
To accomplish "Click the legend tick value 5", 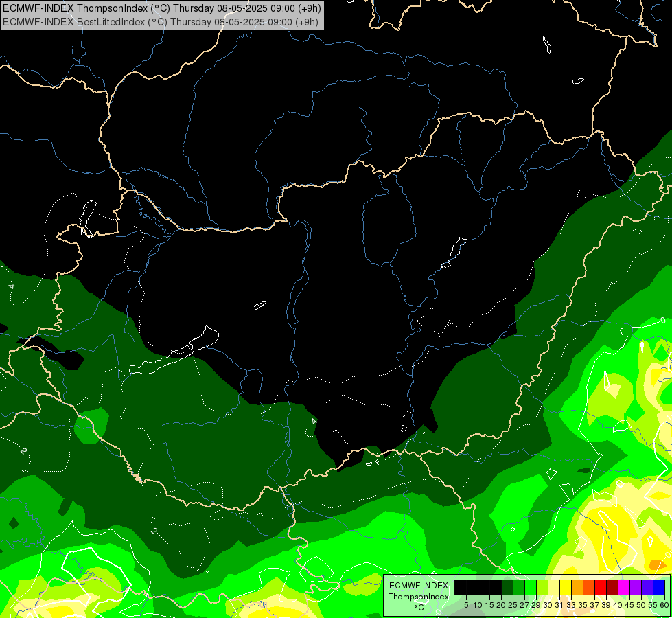I will (466, 605).
